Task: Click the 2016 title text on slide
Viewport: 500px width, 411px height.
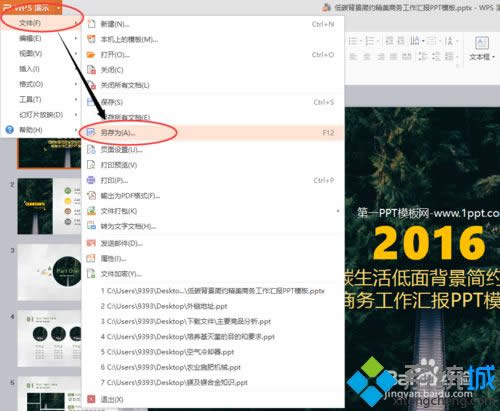Action: tap(430, 243)
